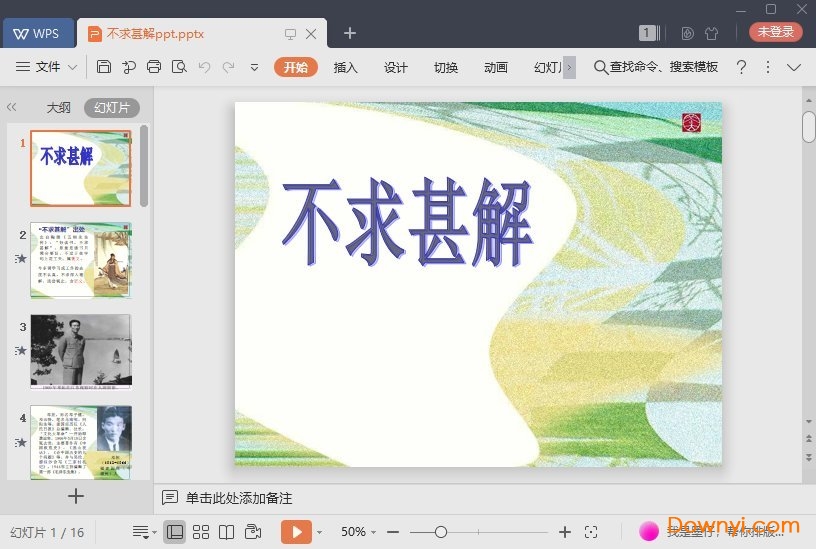Click the zoom slider handle

pyautogui.click(x=441, y=532)
